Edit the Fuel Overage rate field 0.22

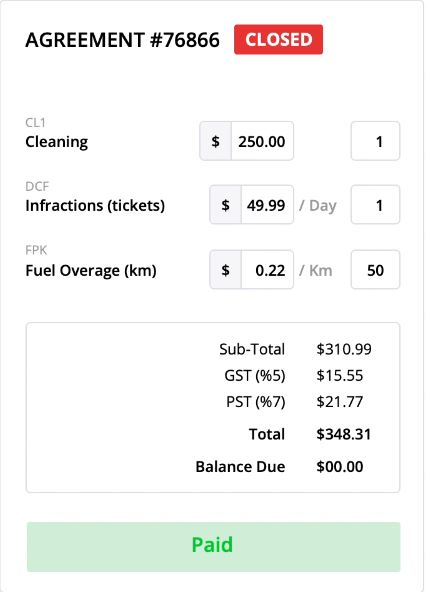(267, 270)
